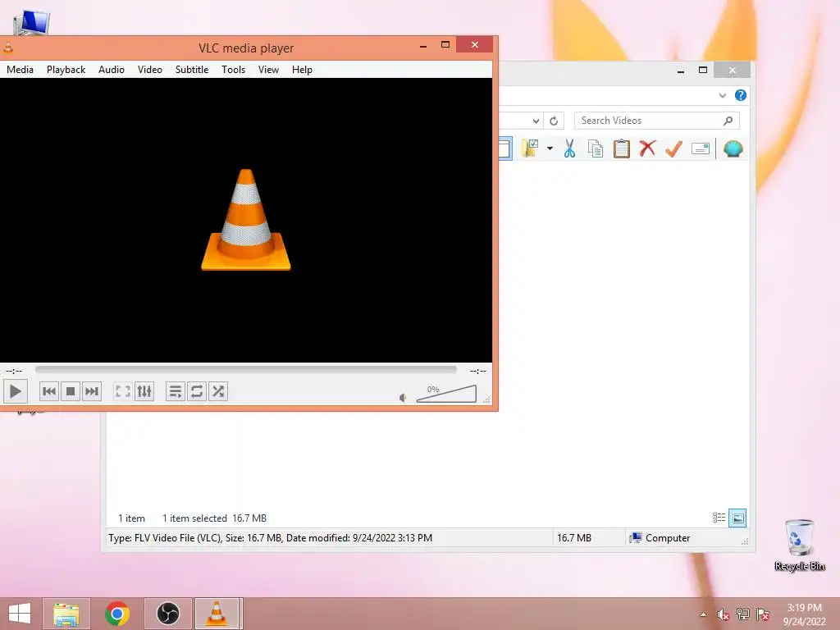This screenshot has height=630, width=840.
Task: Click the muted volume tray icon
Action: click(723, 614)
